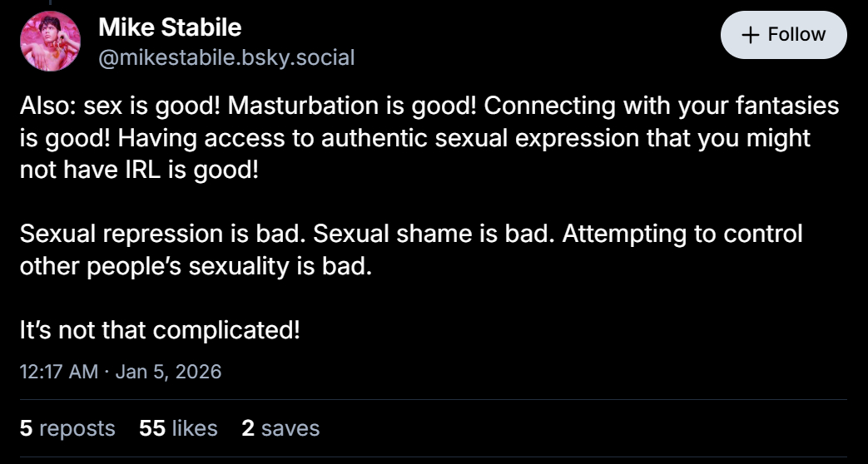Click the number 5 beside reposts
This screenshot has height=464, width=868.
(26, 428)
